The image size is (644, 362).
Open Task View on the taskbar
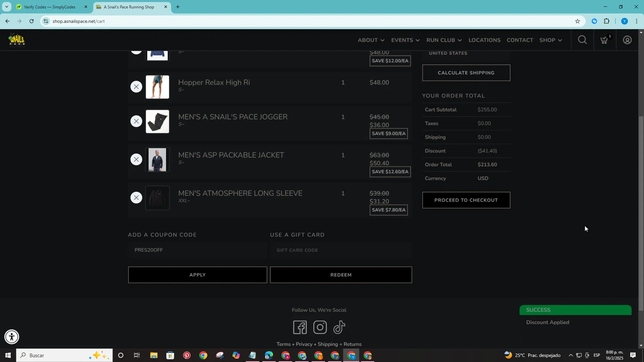[137, 356]
